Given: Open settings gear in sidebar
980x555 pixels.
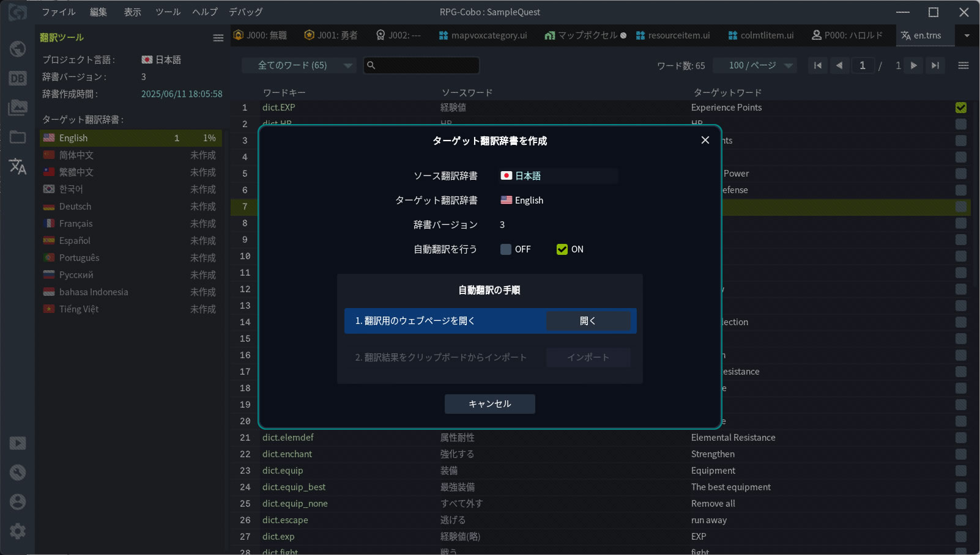Looking at the screenshot, I should click(x=18, y=531).
